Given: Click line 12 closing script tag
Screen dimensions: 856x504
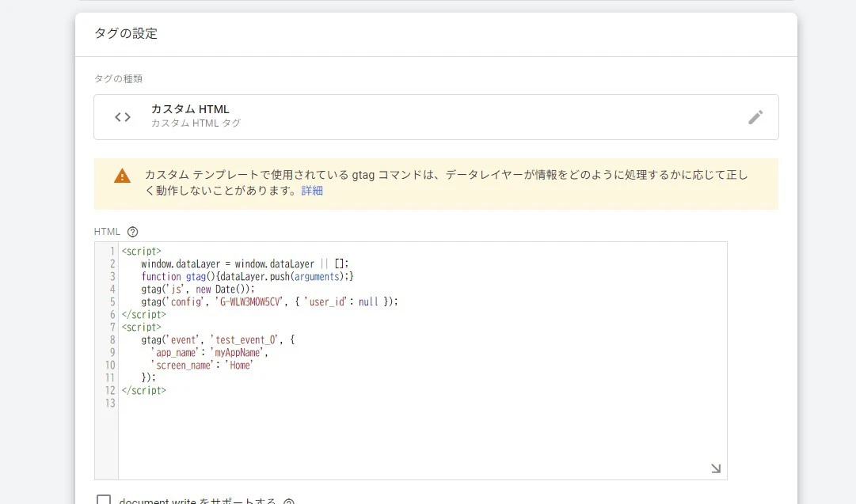Looking at the screenshot, I should point(143,391).
